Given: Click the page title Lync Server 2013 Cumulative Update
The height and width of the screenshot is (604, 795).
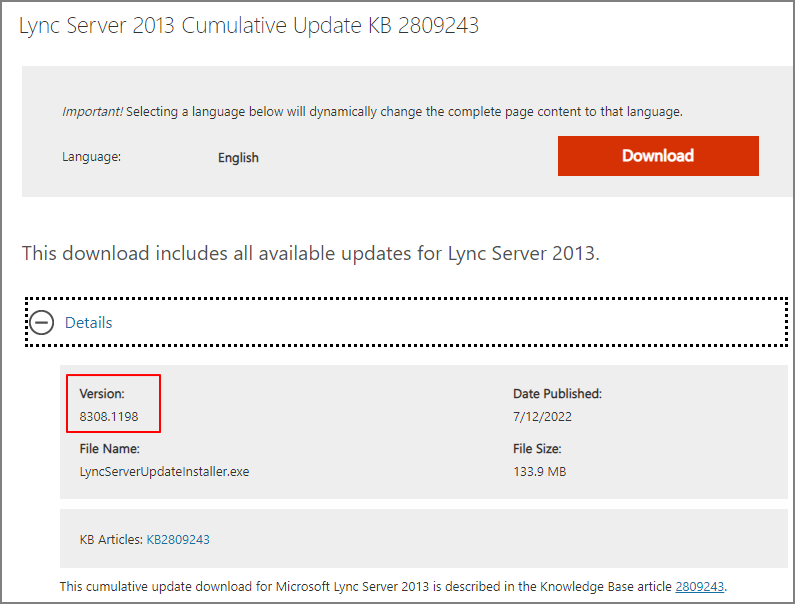Looking at the screenshot, I should (x=248, y=25).
